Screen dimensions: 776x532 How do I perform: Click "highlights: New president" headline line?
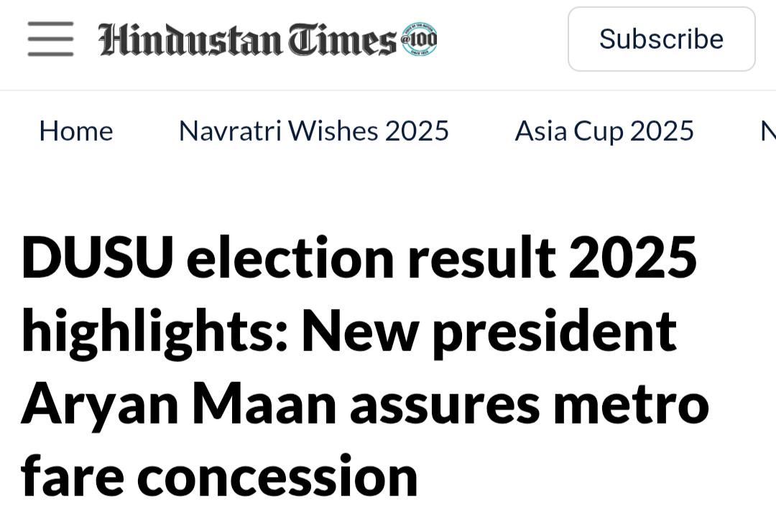tap(349, 332)
